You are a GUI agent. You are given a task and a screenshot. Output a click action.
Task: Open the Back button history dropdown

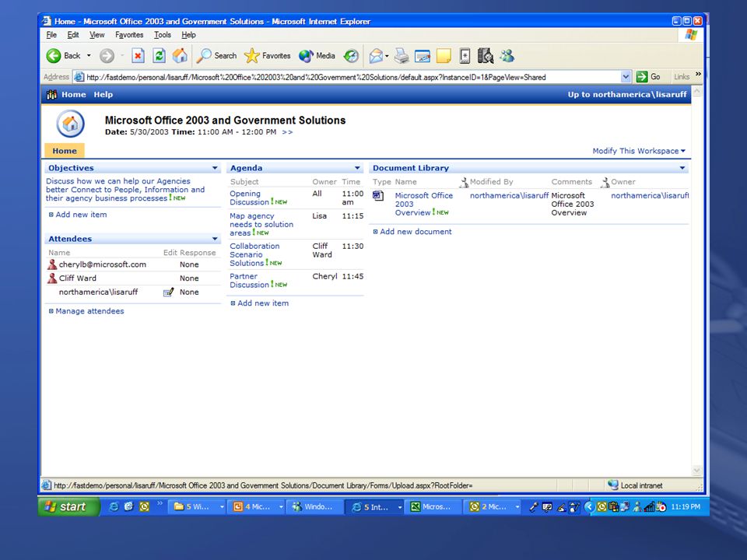[89, 56]
